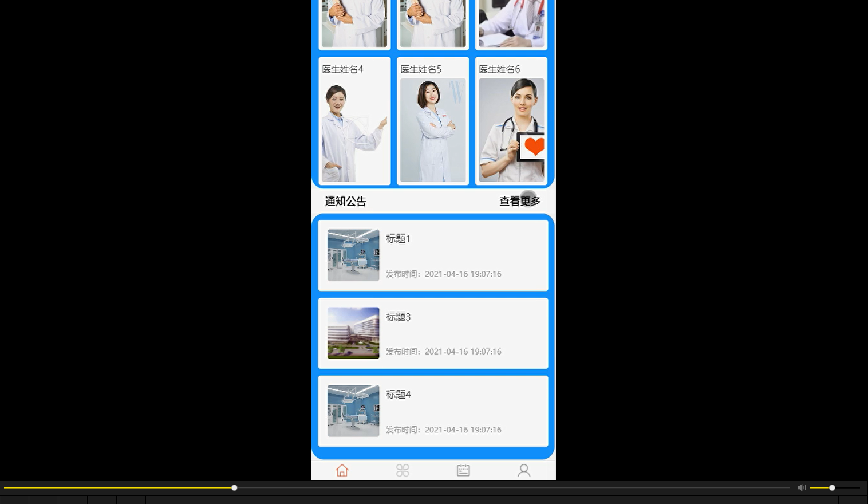Image resolution: width=868 pixels, height=504 pixels.
Task: Click the video progress bar handle
Action: [x=234, y=487]
